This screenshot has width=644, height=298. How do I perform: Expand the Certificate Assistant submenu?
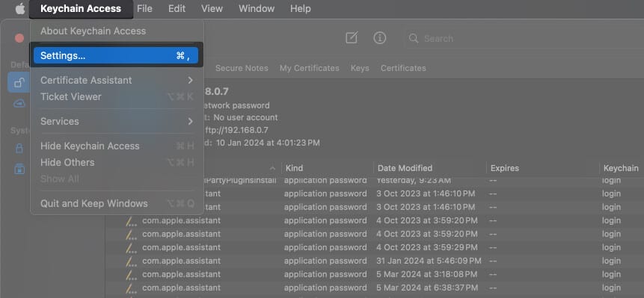pyautogui.click(x=117, y=81)
